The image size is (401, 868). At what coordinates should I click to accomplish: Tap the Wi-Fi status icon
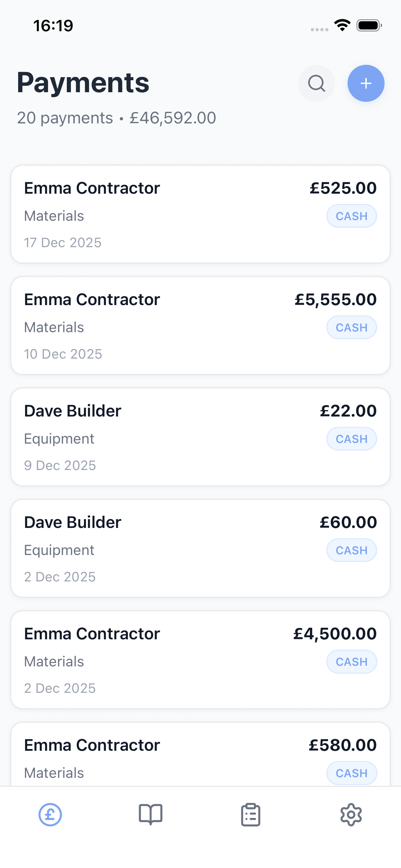342,25
